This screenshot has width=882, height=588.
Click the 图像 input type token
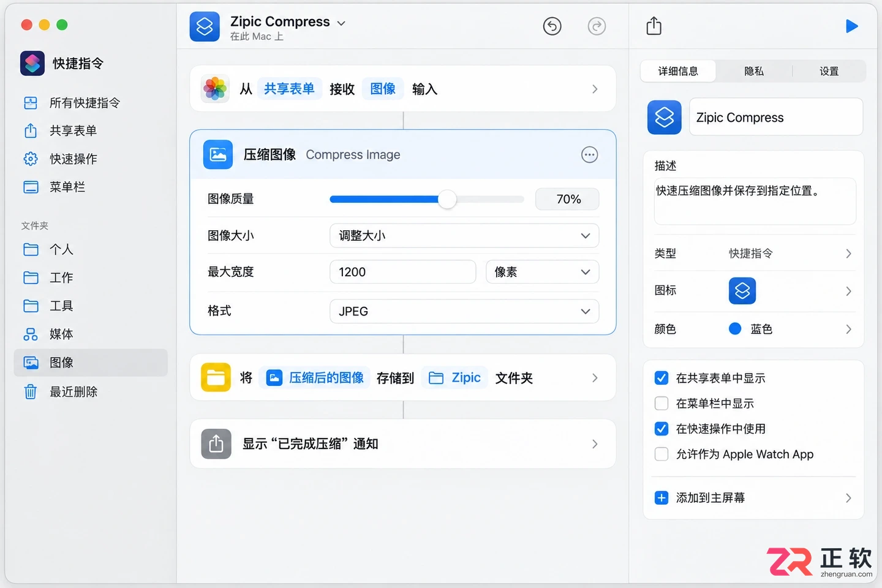[x=383, y=89]
